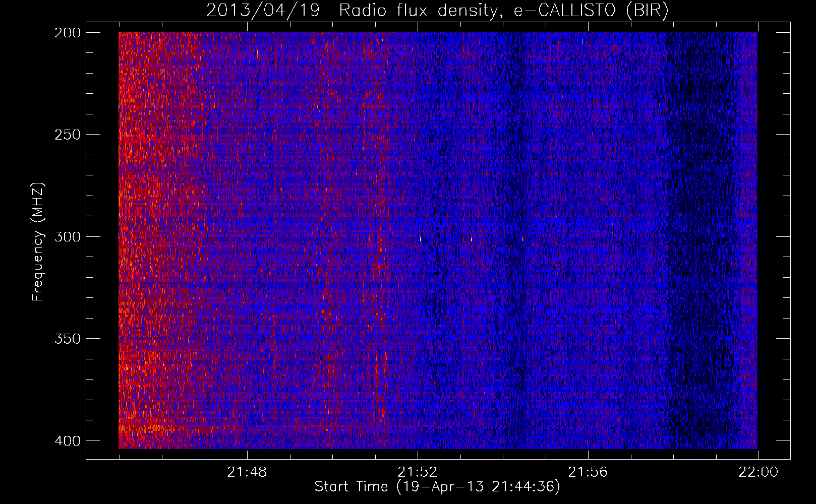Click the 21:48 time tick label
Image resolution: width=816 pixels, height=504 pixels.
click(247, 472)
